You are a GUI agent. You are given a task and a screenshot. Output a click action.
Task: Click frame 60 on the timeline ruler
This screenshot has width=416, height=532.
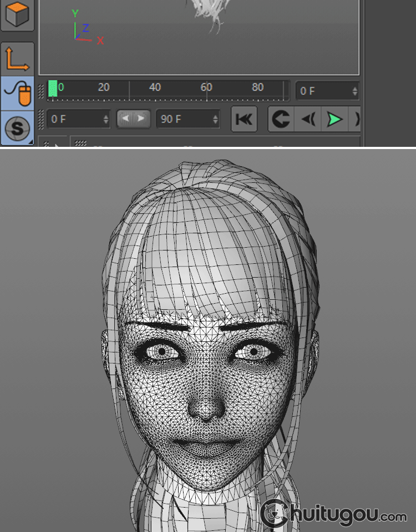pyautogui.click(x=206, y=87)
